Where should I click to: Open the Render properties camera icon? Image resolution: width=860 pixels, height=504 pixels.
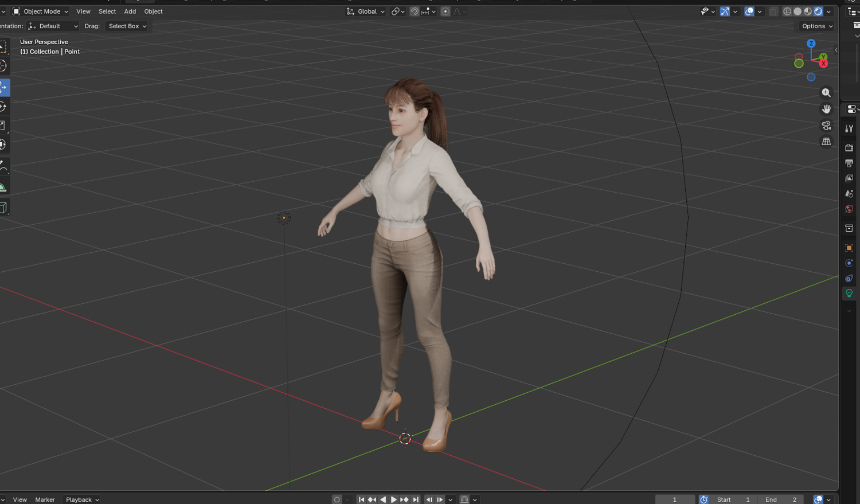849,148
